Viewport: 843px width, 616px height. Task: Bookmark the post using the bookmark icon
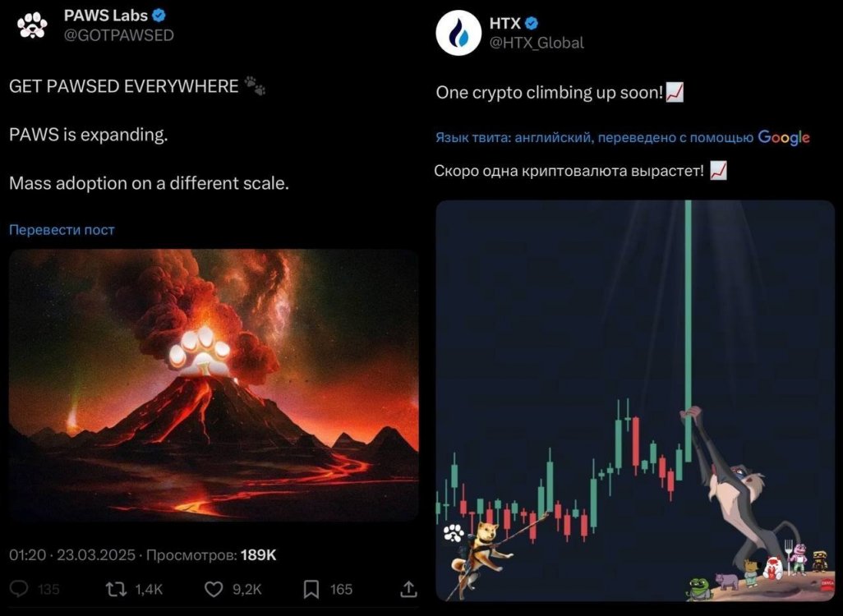coord(311,589)
